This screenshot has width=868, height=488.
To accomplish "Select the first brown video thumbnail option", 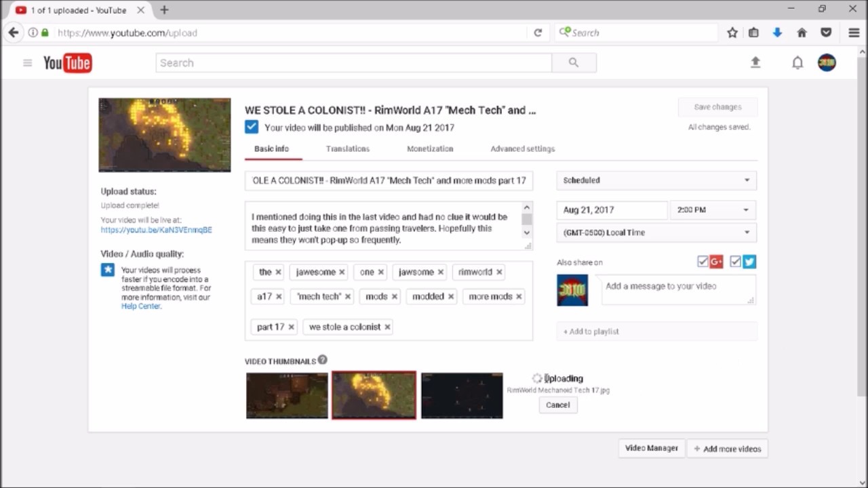I will 287,395.
